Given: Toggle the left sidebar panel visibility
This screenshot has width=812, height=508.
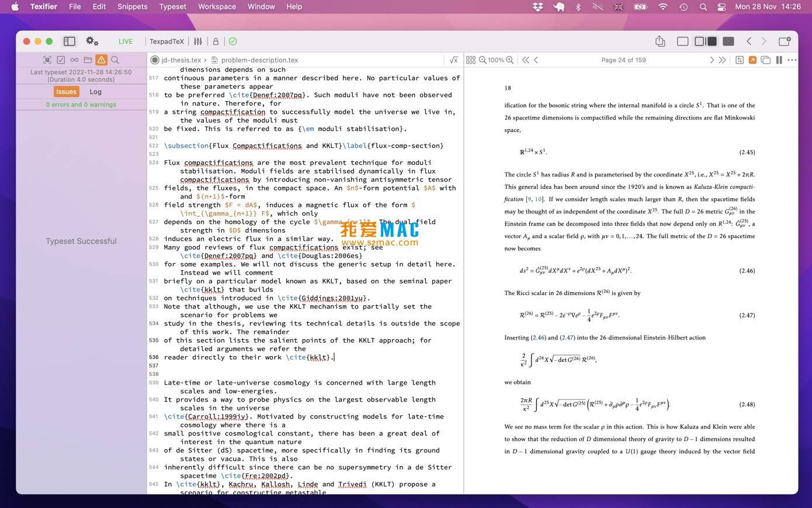Looking at the screenshot, I should pos(69,41).
